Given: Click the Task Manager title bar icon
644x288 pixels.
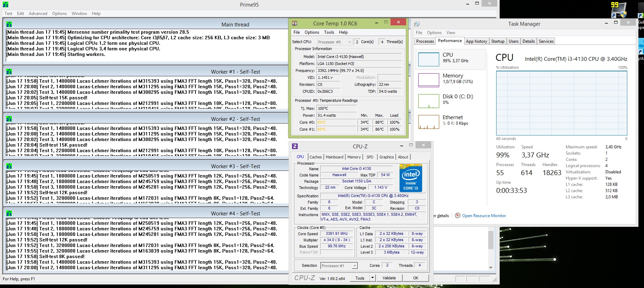Looking at the screenshot, I should 417,24.
